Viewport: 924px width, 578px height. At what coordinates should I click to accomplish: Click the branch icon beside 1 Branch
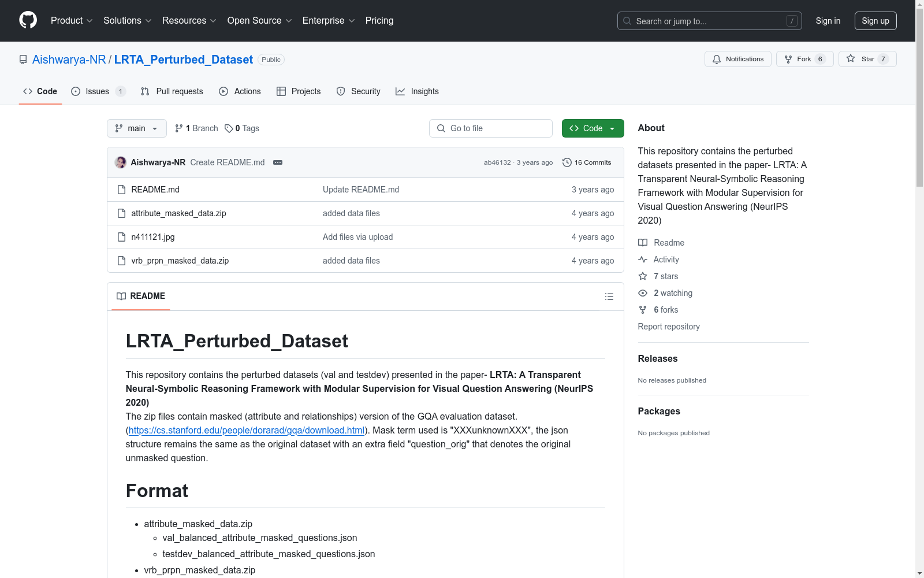coord(179,128)
